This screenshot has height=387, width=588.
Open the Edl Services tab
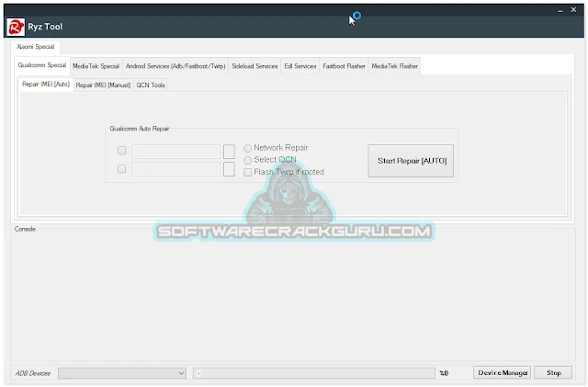coord(300,66)
